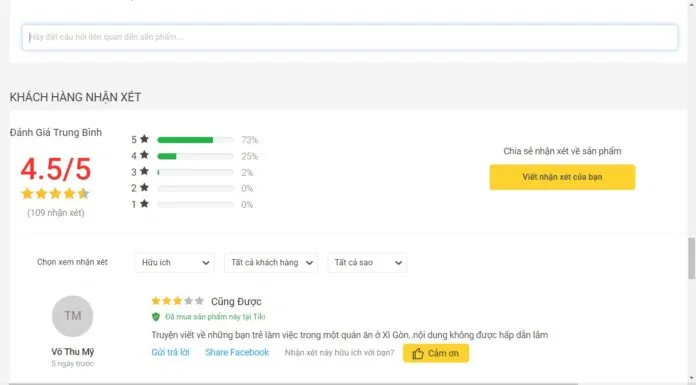
Task: Click the 4-star rating row's star icon
Action: 144,155
